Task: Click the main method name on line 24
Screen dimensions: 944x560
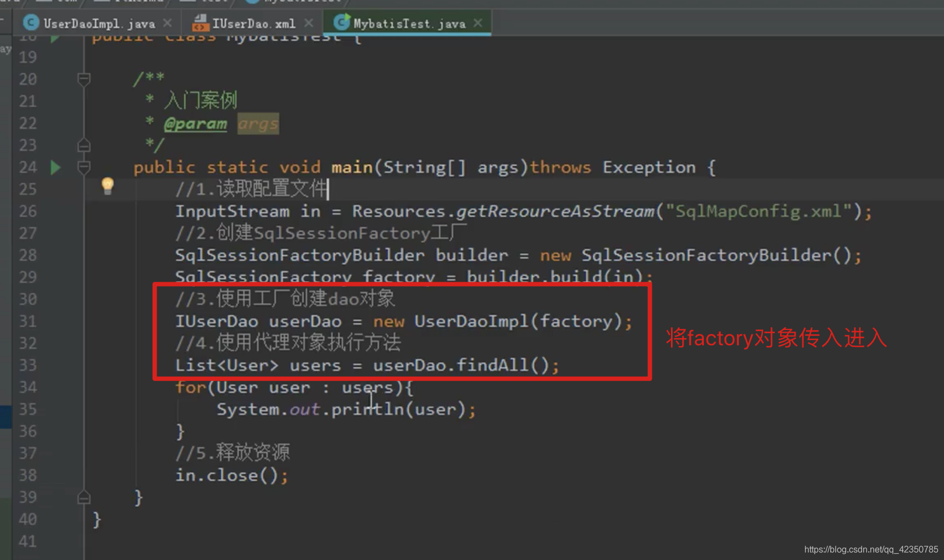Action: (352, 167)
